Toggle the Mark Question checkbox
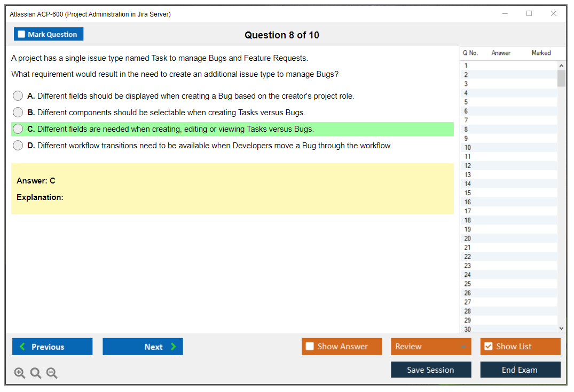 pos(22,35)
